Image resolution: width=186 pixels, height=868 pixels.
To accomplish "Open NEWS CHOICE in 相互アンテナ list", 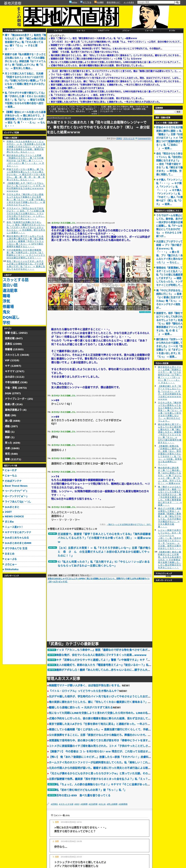I will 14,517.
